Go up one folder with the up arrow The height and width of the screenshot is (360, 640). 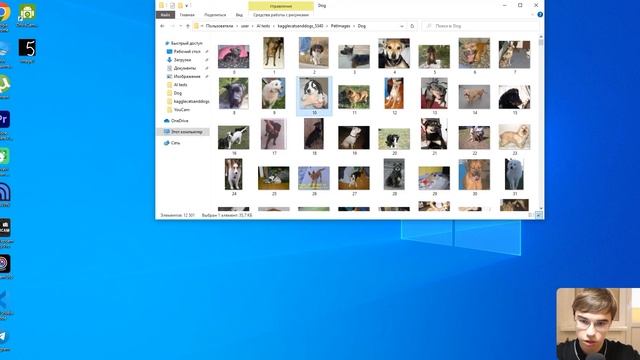[x=188, y=26]
